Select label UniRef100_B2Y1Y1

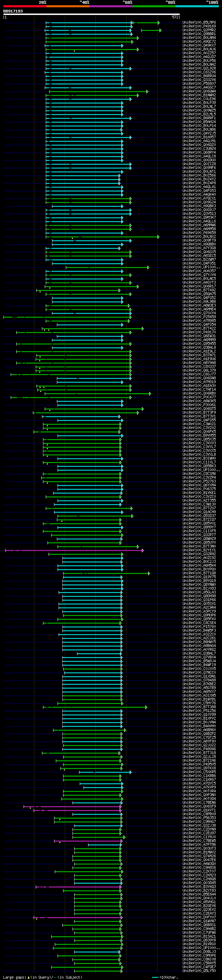click(199, 550)
